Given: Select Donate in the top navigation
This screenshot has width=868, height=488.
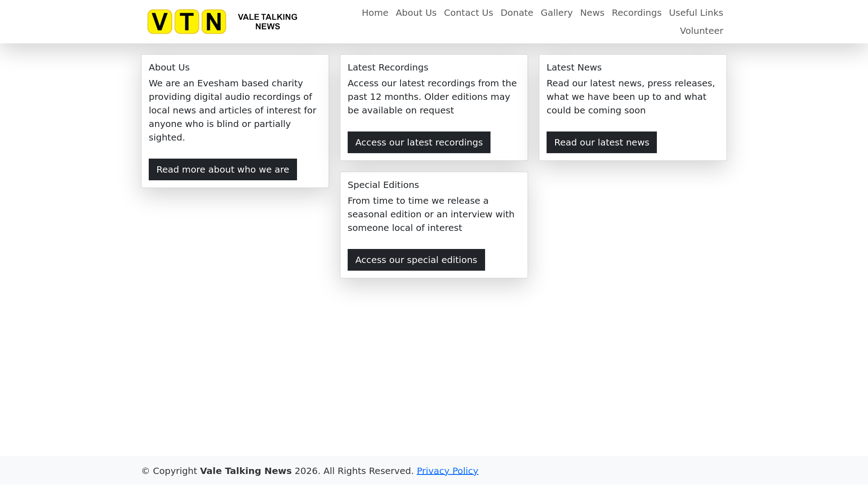Looking at the screenshot, I should pyautogui.click(x=517, y=13).
